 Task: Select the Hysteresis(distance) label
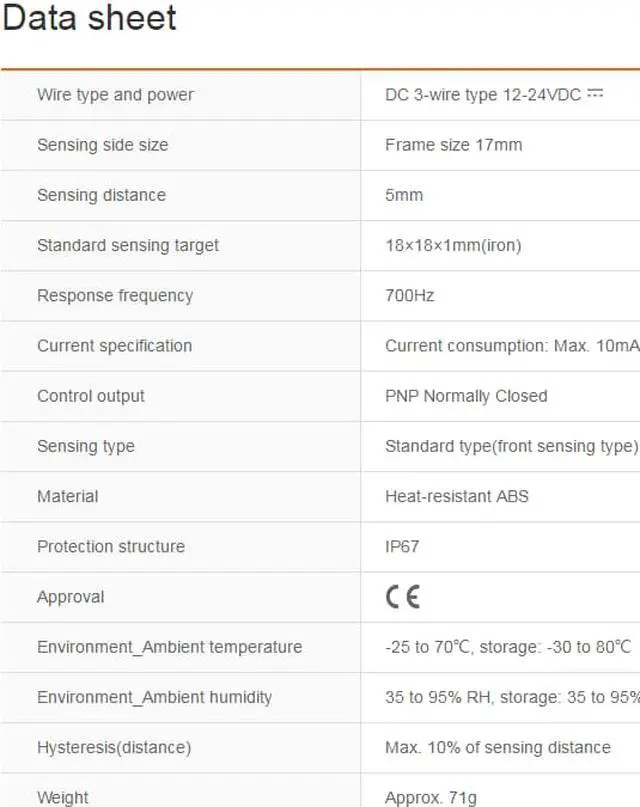pos(113,747)
